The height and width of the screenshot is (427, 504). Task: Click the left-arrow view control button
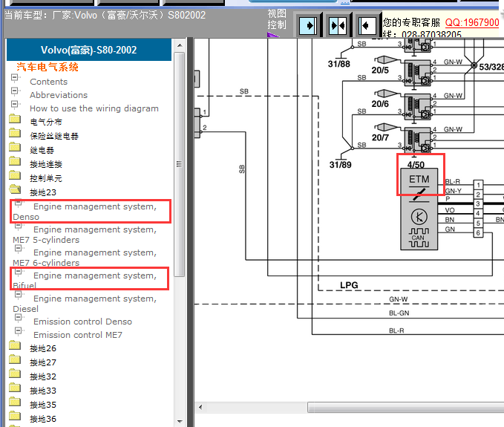(367, 25)
